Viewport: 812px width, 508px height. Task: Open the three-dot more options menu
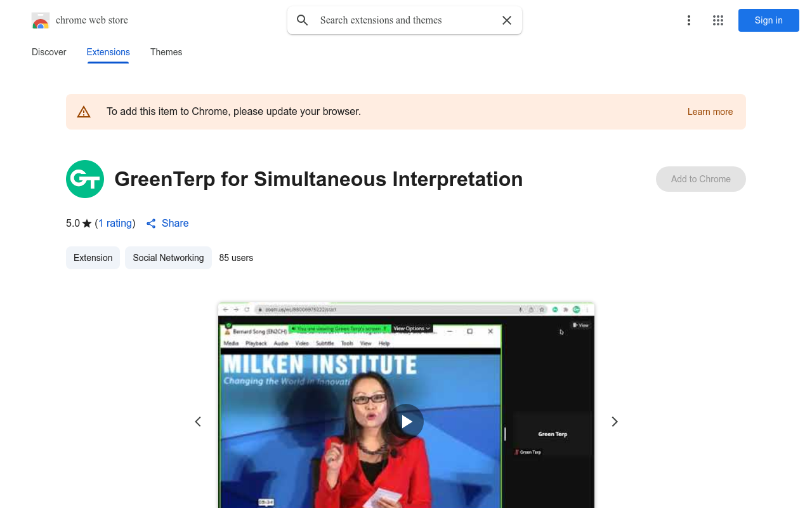pyautogui.click(x=689, y=20)
